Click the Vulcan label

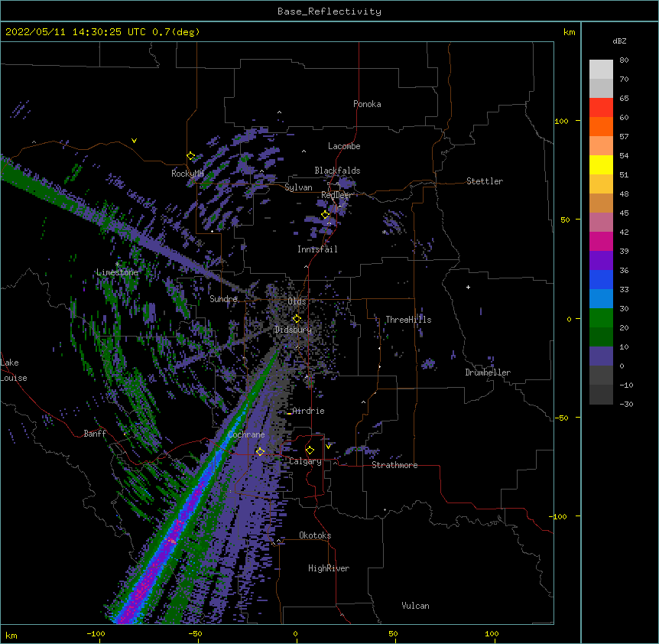click(x=415, y=606)
